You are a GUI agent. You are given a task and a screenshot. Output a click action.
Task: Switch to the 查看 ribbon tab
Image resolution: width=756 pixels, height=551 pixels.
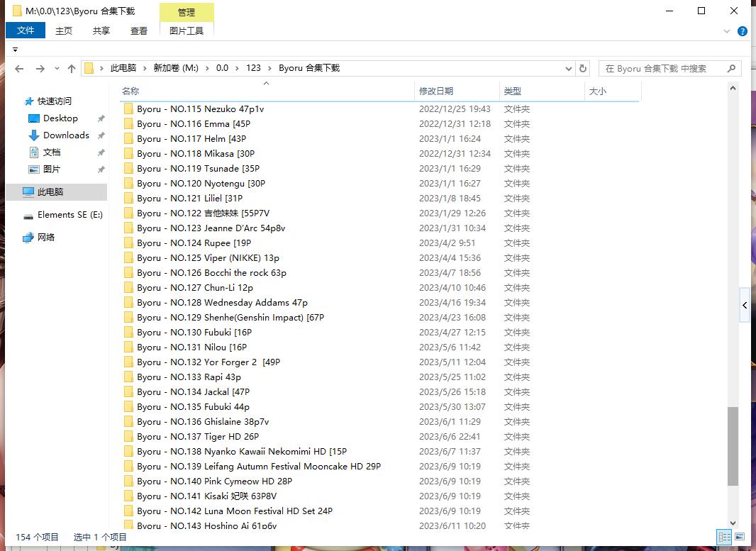[139, 30]
